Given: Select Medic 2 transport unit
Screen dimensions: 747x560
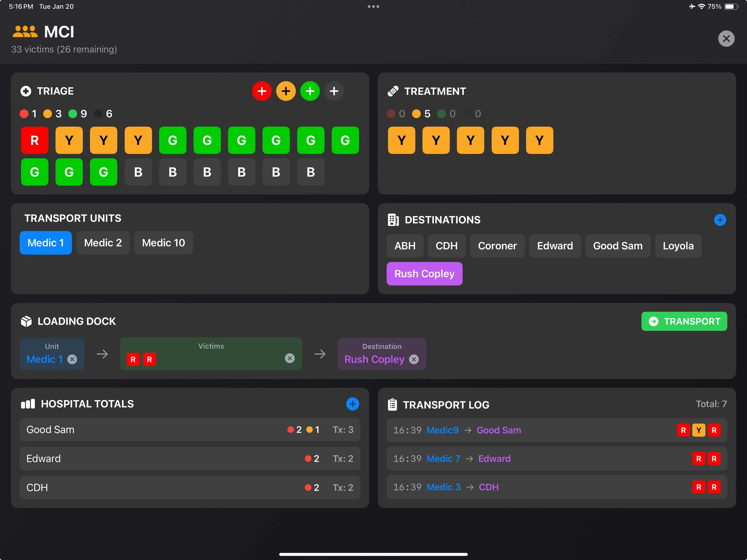Looking at the screenshot, I should [103, 243].
